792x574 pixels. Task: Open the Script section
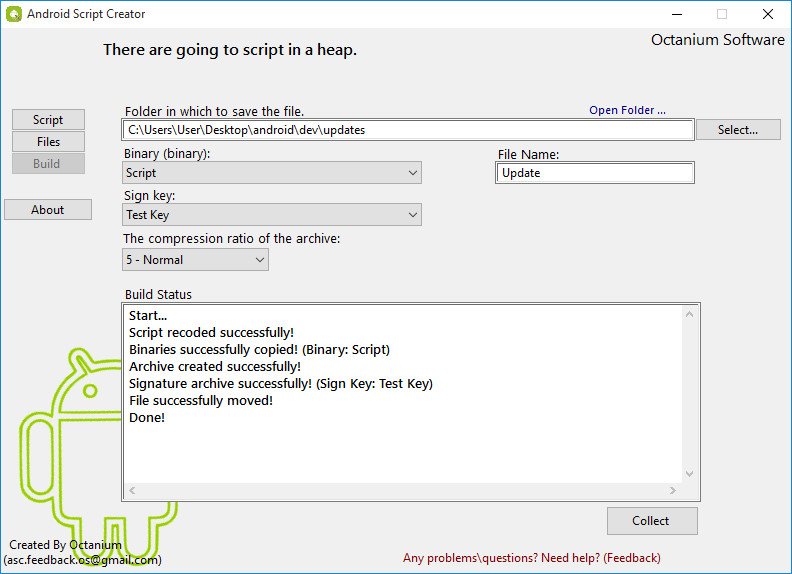point(48,120)
